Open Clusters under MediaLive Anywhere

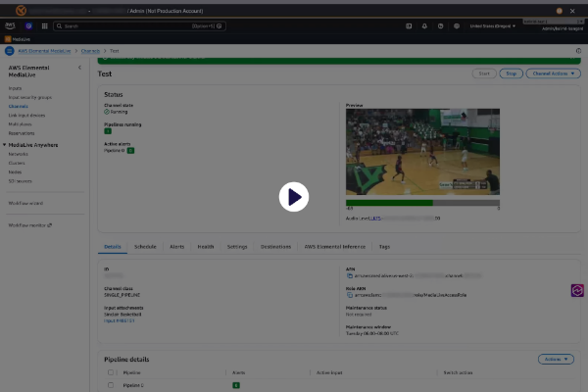coord(17,163)
